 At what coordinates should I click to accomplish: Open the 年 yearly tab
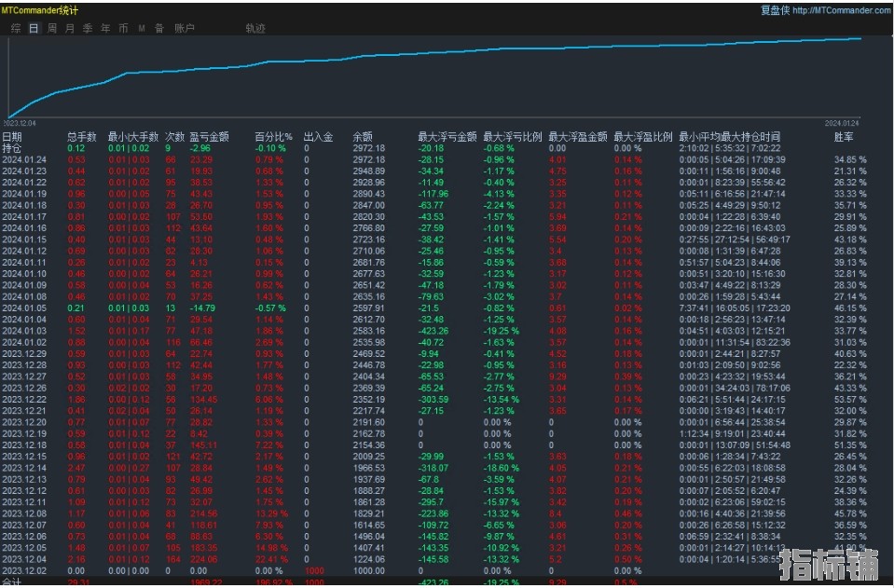pos(105,28)
